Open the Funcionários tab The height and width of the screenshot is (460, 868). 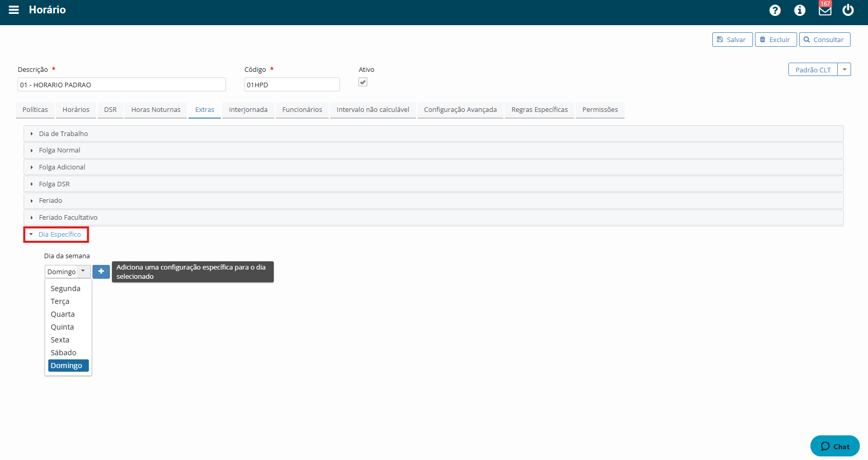(302, 110)
